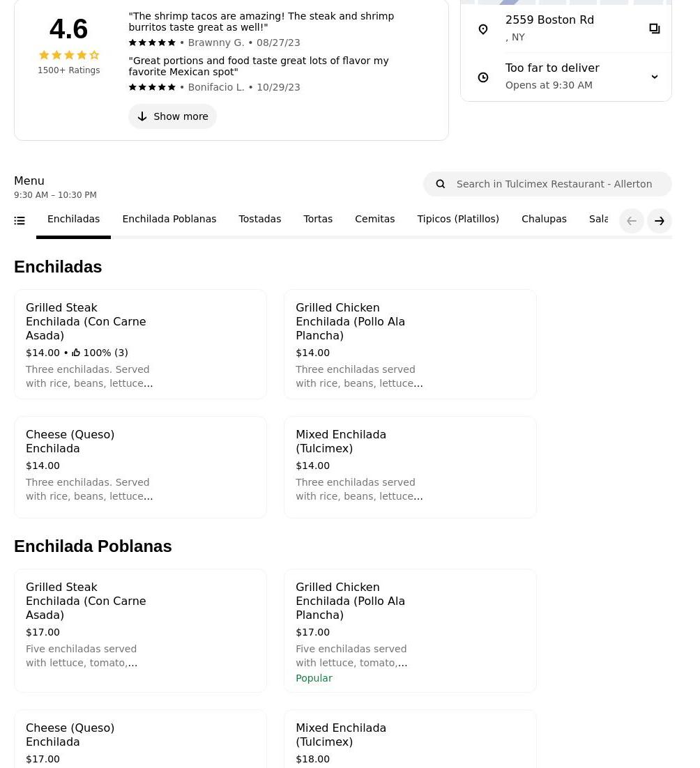Screen dimensions: 700x768
Task: Select the Enchilada Poblanas tab
Action: [x=169, y=219]
